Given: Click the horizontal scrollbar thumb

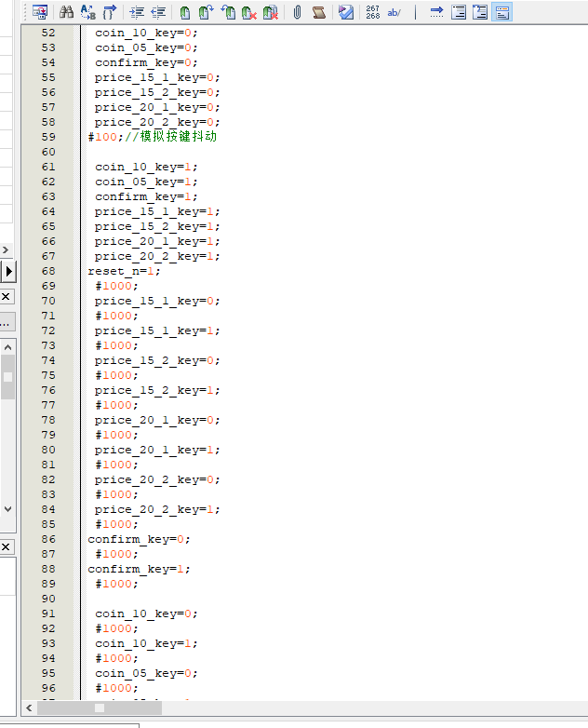Looking at the screenshot, I should coord(100,708).
